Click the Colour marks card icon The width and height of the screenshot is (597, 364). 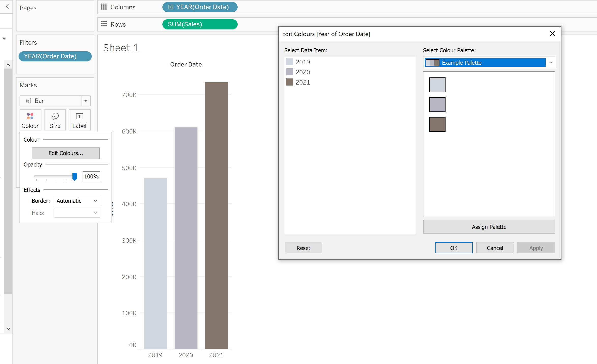[30, 116]
